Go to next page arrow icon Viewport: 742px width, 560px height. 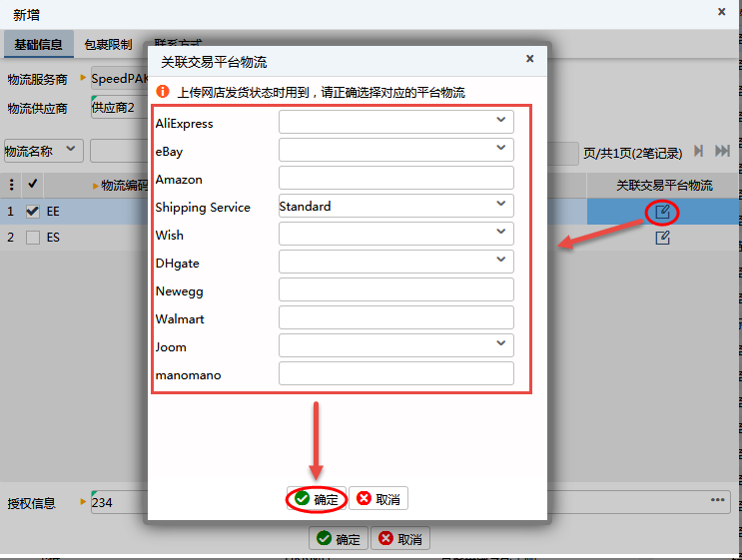(699, 151)
